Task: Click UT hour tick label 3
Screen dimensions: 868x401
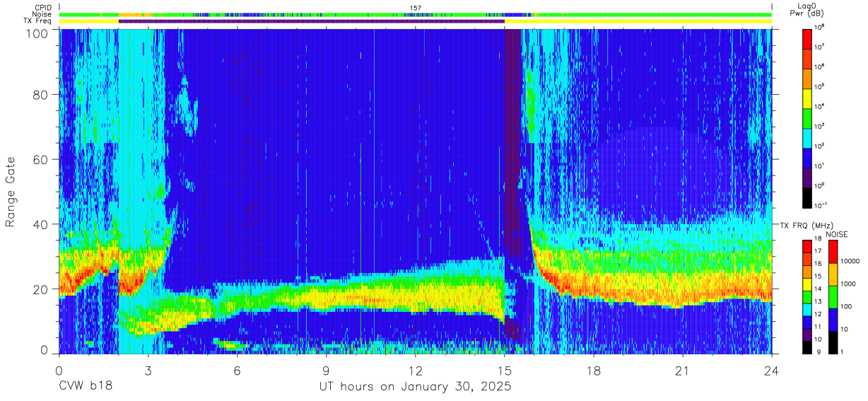Action: click(148, 371)
